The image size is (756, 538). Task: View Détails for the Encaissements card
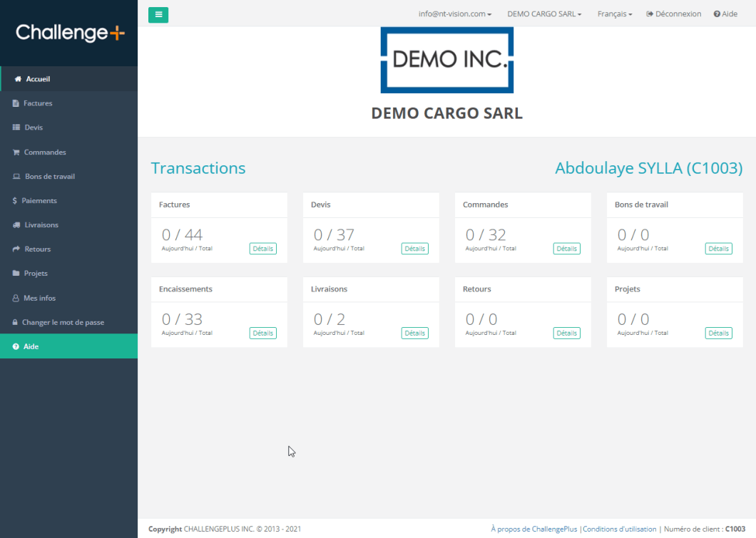point(262,333)
